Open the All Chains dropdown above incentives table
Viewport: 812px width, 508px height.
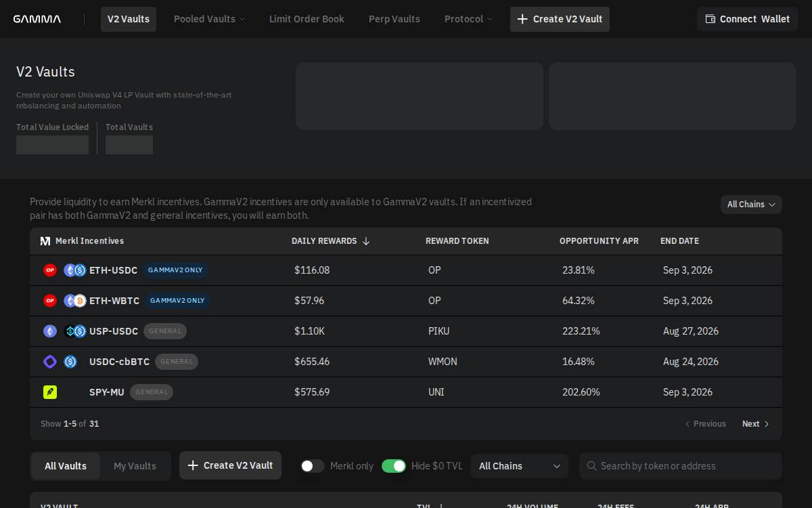(x=751, y=205)
